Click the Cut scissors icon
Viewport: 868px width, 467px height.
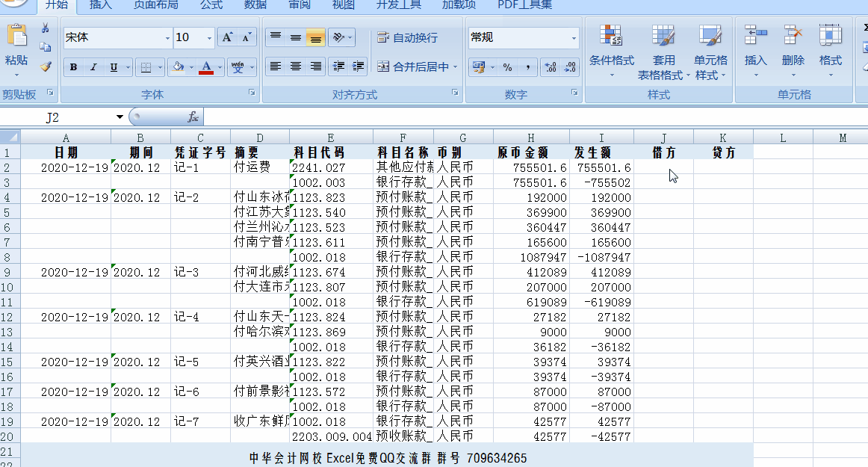46,28
